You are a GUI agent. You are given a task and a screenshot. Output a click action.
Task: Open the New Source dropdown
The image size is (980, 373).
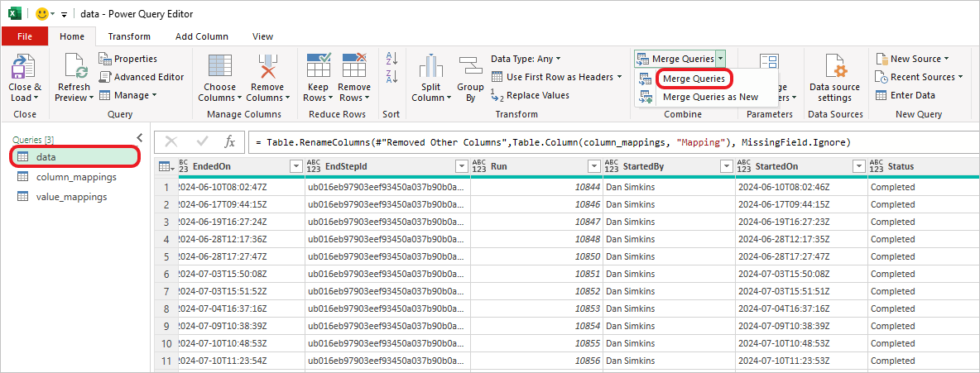click(912, 59)
